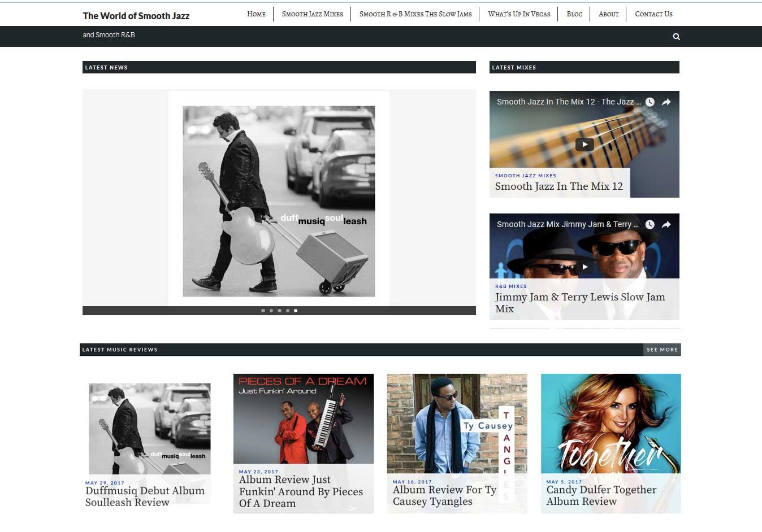Click Watch Later clock on Smooth Jazz Mix 12 video
Image resolution: width=762 pixels, height=532 pixels.
tap(650, 102)
